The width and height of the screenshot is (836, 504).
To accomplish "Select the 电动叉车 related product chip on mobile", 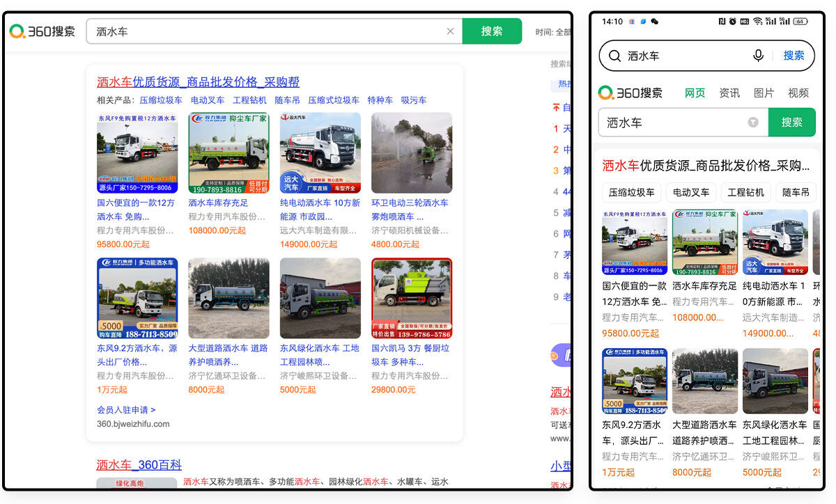I will point(691,192).
